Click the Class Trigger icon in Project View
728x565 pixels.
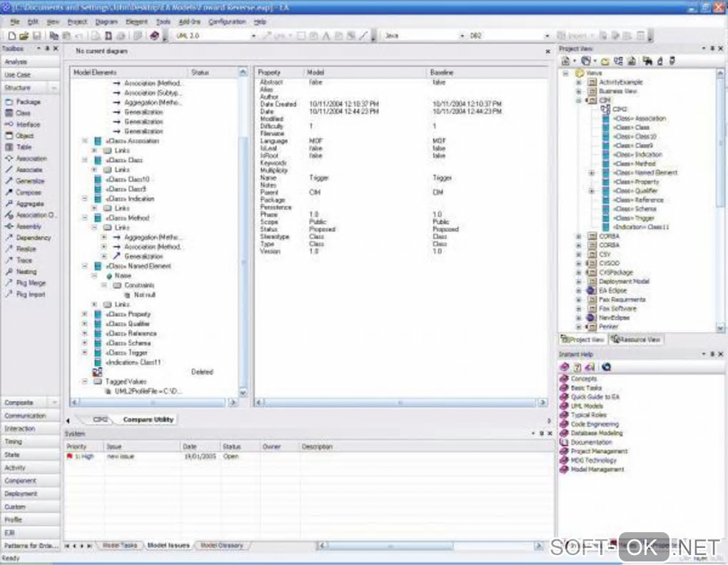tap(605, 218)
